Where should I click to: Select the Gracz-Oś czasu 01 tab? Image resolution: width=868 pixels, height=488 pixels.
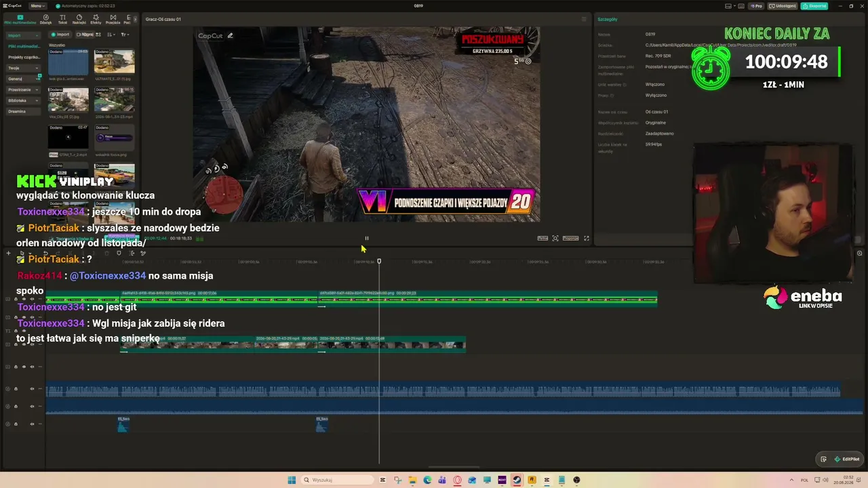[x=163, y=19]
